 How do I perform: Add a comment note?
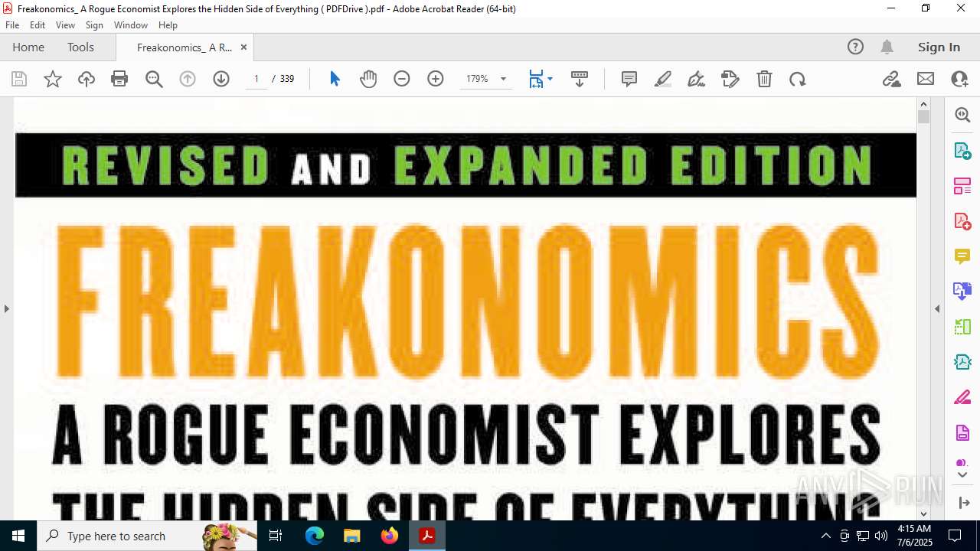point(629,79)
